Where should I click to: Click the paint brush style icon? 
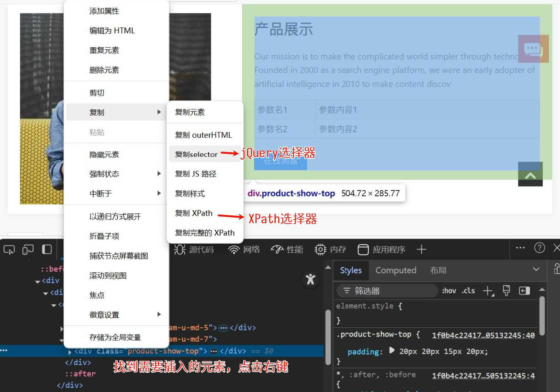(506, 291)
